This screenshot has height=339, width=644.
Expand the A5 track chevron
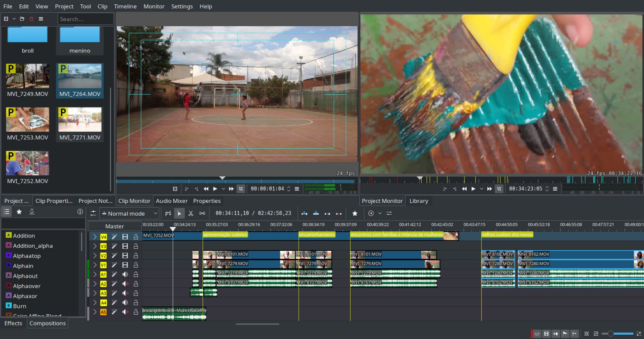(x=95, y=312)
